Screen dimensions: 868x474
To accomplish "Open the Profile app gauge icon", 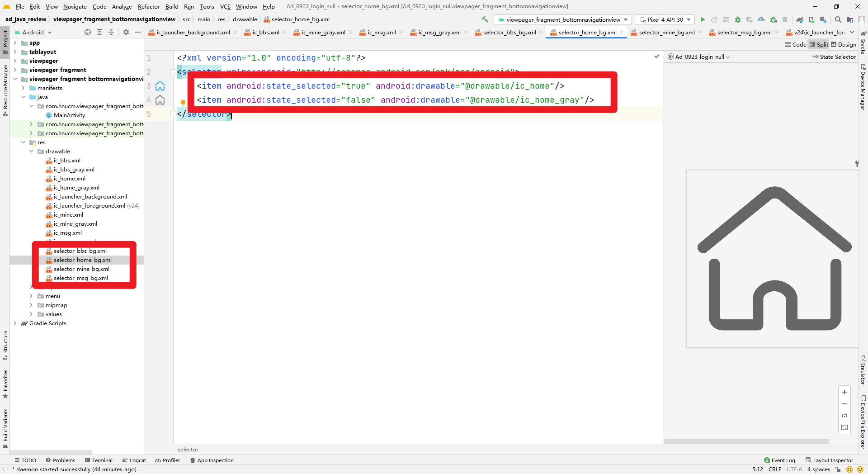I will [x=761, y=19].
